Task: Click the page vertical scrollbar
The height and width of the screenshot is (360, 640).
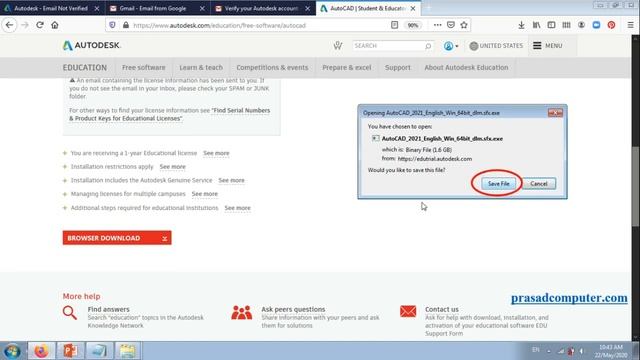Action: coord(636,186)
